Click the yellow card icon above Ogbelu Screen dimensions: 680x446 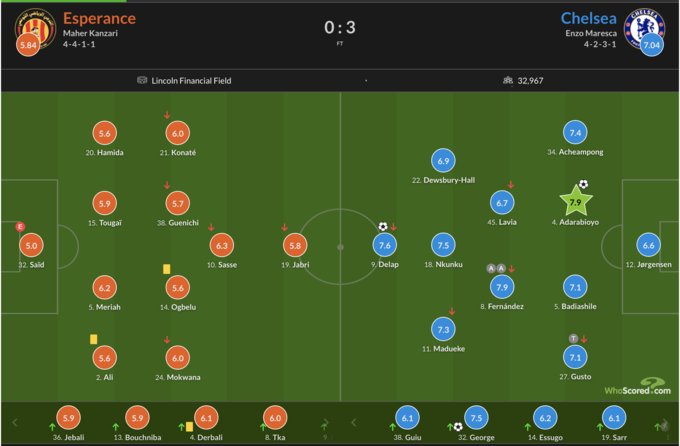(166, 268)
